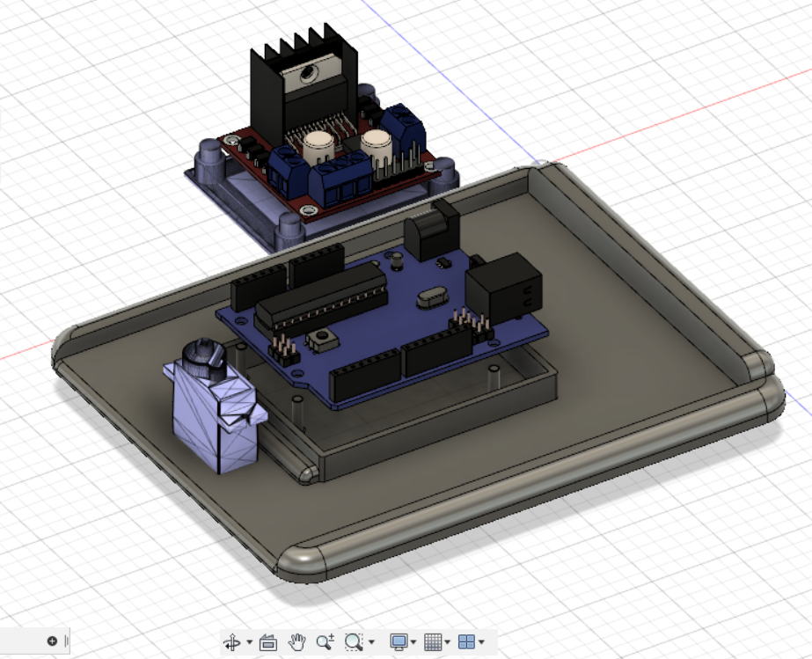Expand the Viewports dropdown arrow
Image resolution: width=812 pixels, height=659 pixels.
point(481,642)
